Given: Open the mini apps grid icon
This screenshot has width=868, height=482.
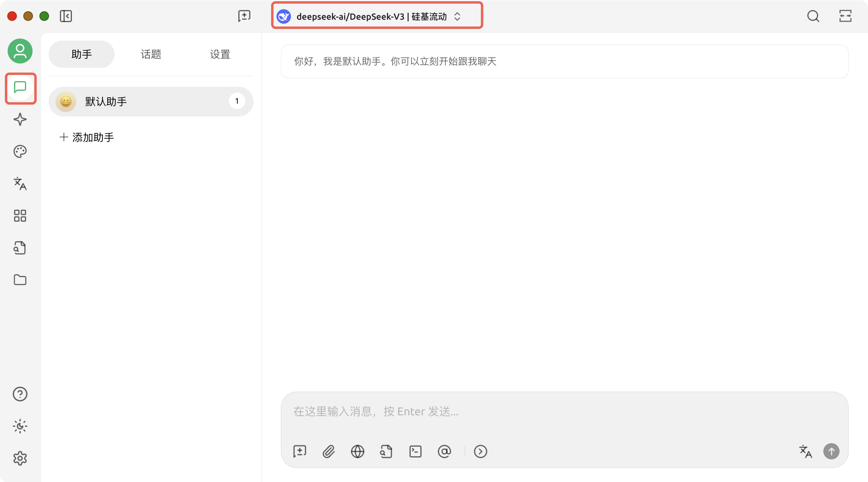Looking at the screenshot, I should [20, 216].
